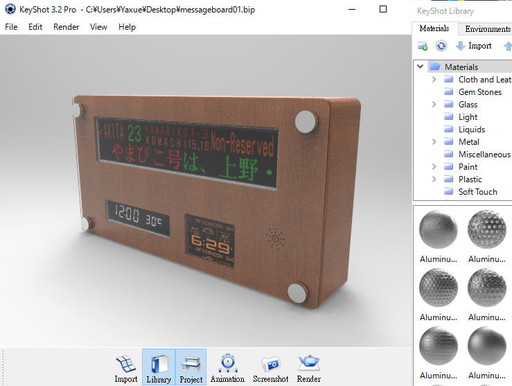
Task: Select the Liquids folder
Action: [x=464, y=129]
